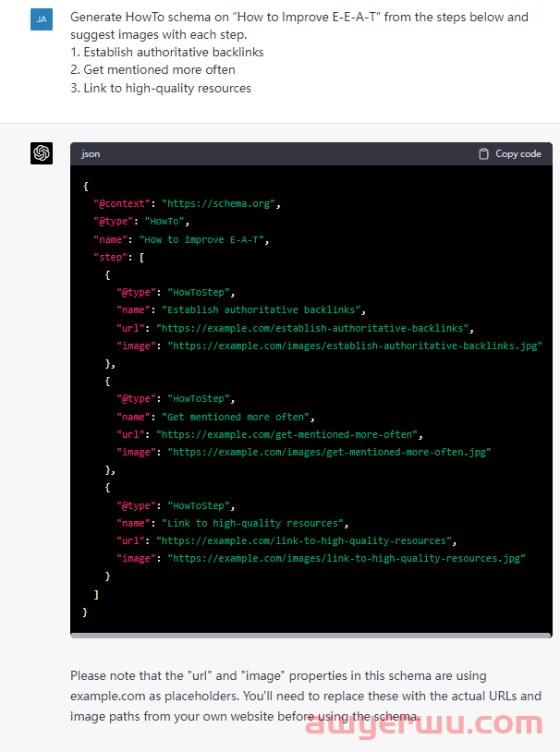Click the Copy code button text
This screenshot has width=560, height=752.
[x=518, y=154]
